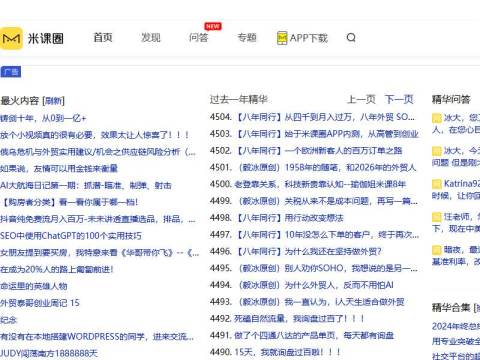The image size is (480, 360).
Task: Open the APP下载 nav item
Action: click(302, 38)
